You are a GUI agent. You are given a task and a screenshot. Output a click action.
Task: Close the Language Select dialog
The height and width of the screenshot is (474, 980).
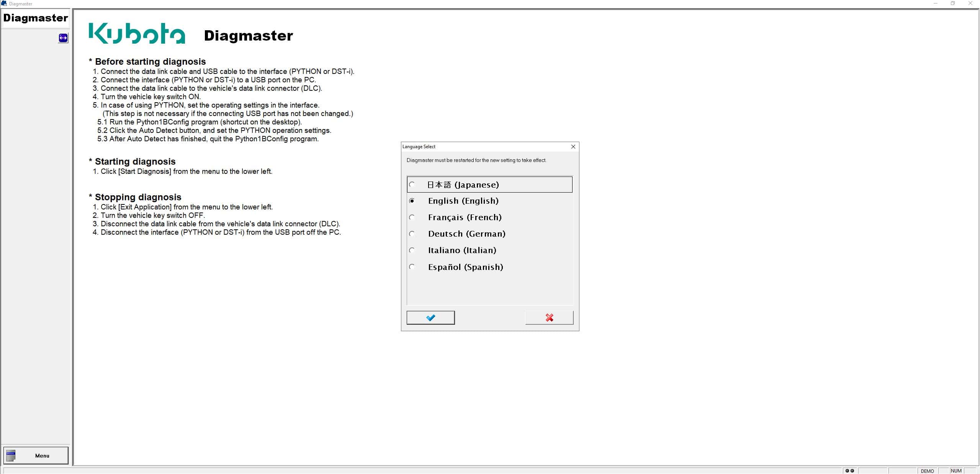pyautogui.click(x=573, y=147)
